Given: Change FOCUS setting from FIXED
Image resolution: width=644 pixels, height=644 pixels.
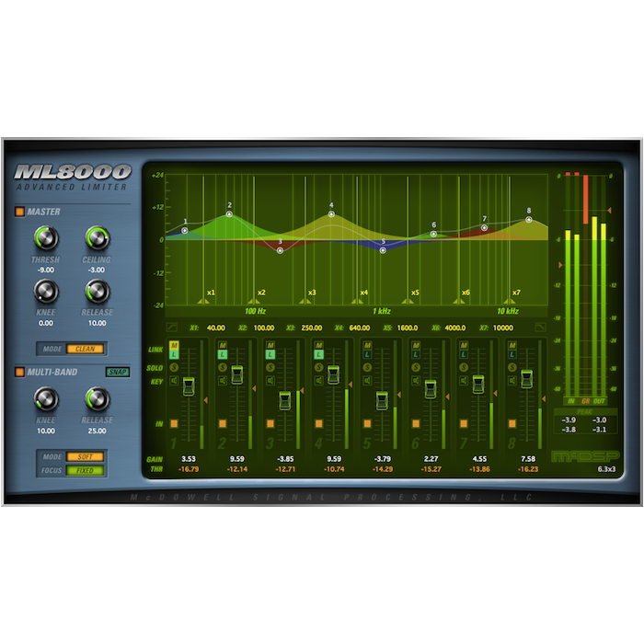Looking at the screenshot, I should click(x=85, y=470).
